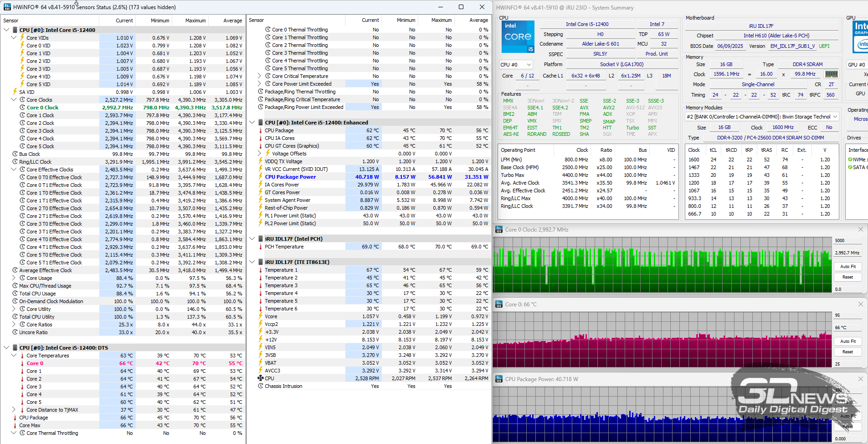Click lightning icon beside CPU Package Power
The width and height of the screenshot is (868, 444).
(x=261, y=177)
